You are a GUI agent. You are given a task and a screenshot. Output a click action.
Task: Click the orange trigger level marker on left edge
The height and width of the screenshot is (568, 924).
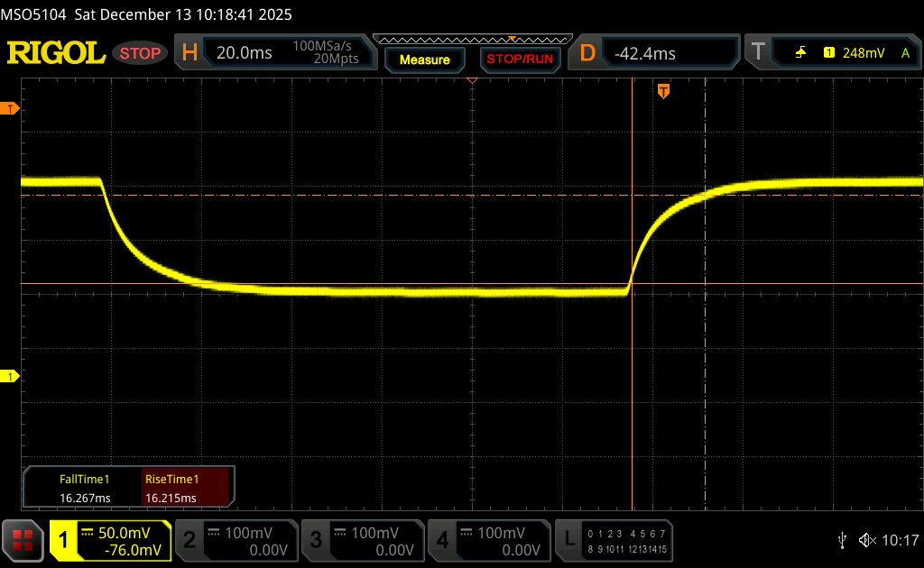tap(11, 109)
